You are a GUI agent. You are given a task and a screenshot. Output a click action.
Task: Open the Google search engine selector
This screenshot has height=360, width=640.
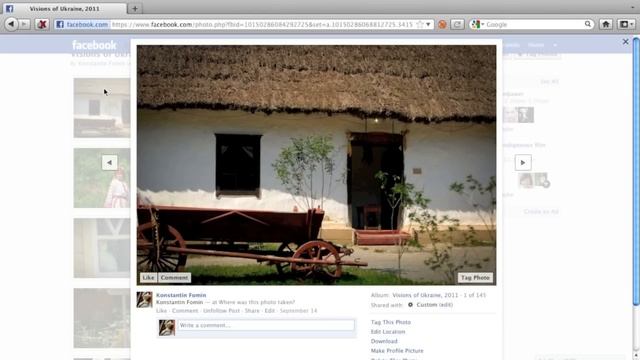478,24
